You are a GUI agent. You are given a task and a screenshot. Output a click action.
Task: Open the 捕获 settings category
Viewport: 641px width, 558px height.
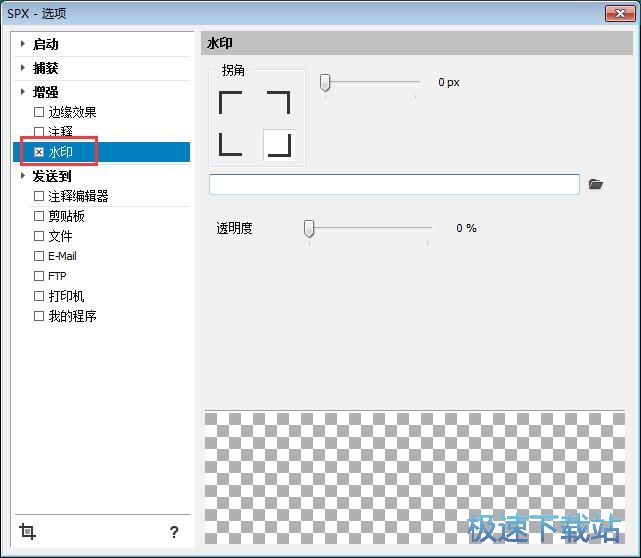45,68
